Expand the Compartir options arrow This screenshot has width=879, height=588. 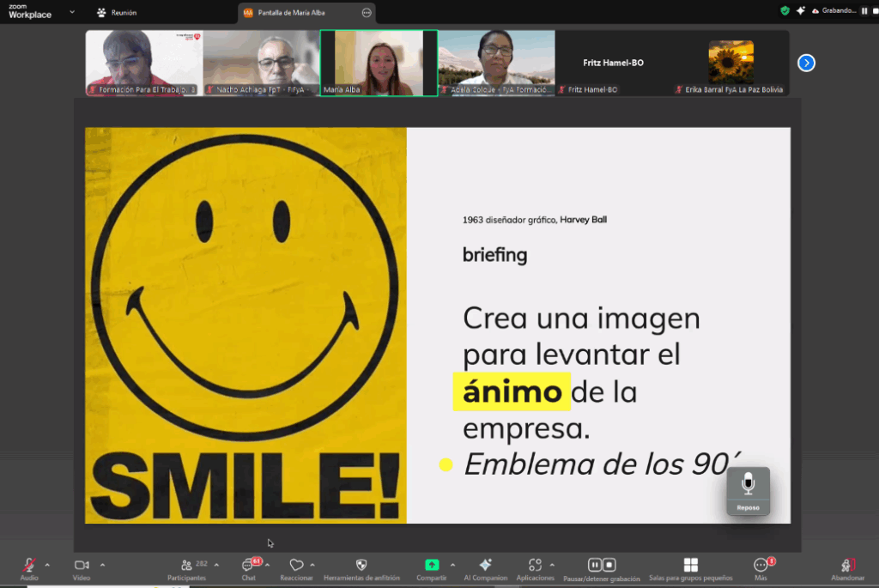click(x=452, y=565)
